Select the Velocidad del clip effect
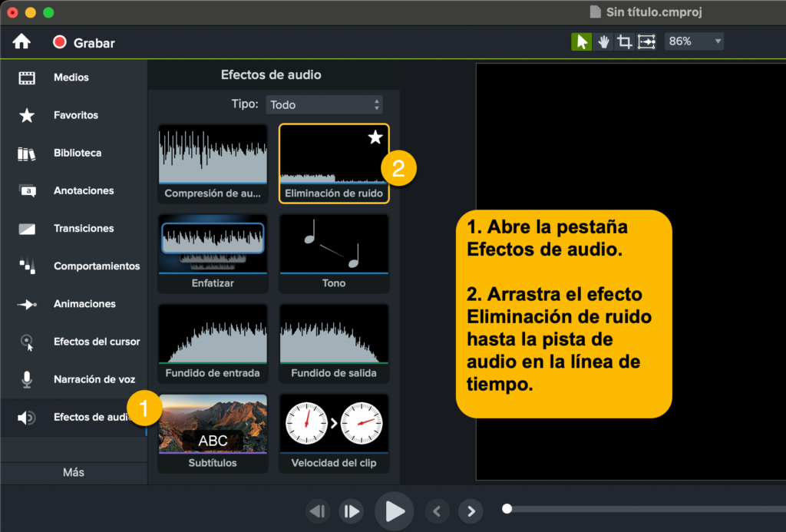Screen dimensions: 786x532 [334, 433]
